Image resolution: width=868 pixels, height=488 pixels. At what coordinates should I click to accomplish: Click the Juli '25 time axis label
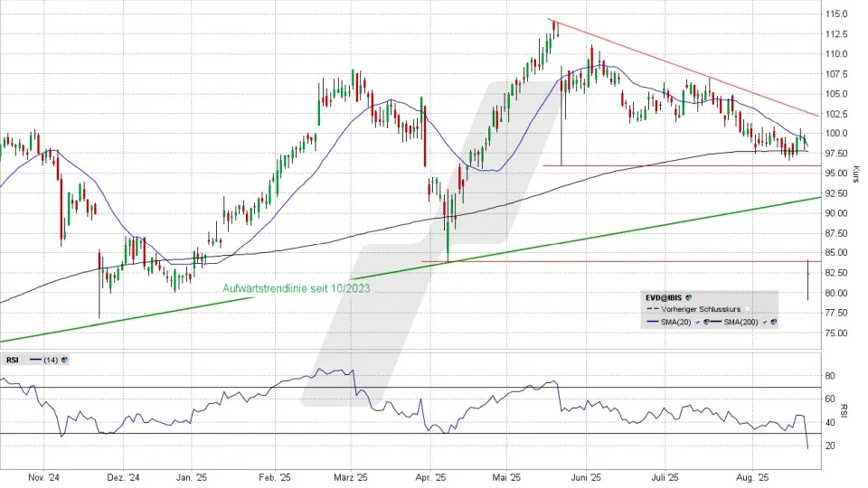coord(665,477)
